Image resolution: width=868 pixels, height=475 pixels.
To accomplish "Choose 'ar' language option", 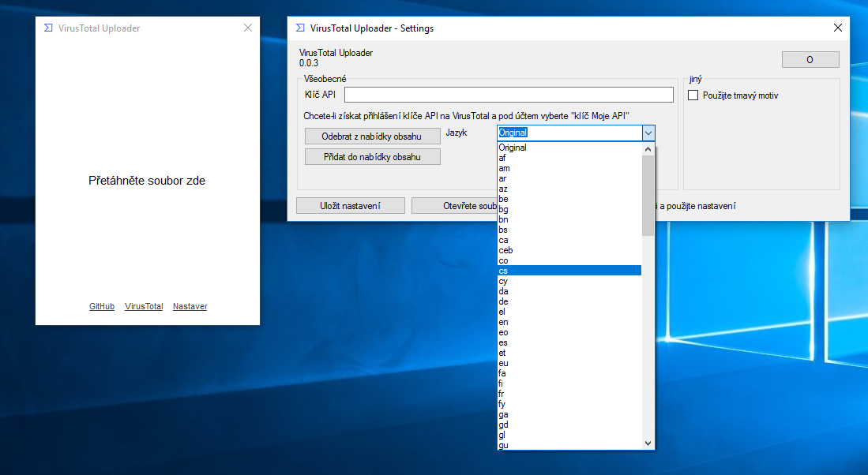I will pyautogui.click(x=569, y=178).
